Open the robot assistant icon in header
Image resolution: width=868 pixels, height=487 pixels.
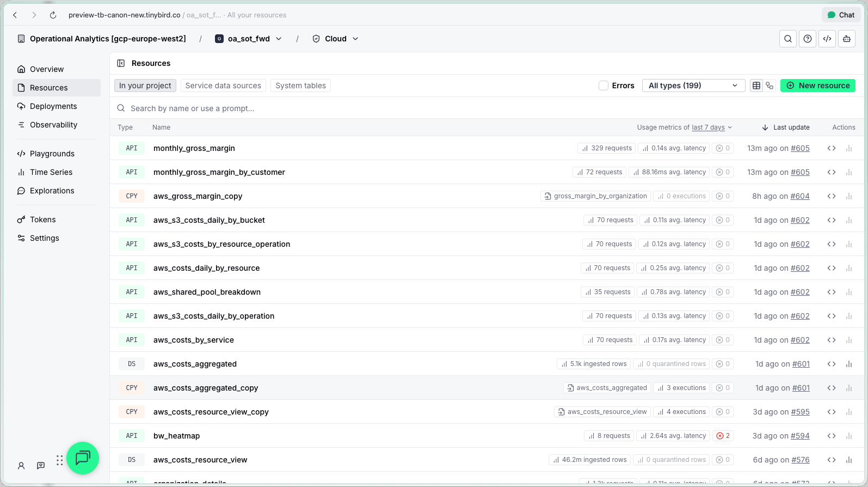(x=847, y=39)
